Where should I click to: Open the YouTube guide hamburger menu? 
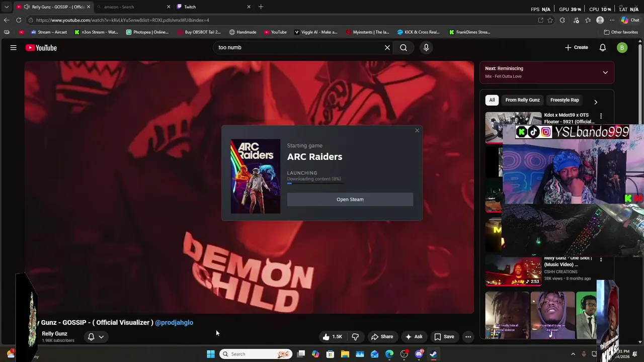click(x=14, y=47)
